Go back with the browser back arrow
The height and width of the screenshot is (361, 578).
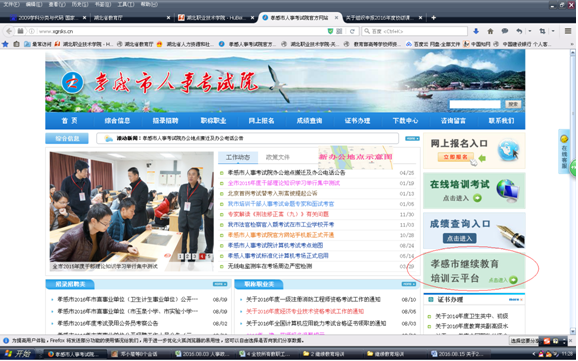9,31
